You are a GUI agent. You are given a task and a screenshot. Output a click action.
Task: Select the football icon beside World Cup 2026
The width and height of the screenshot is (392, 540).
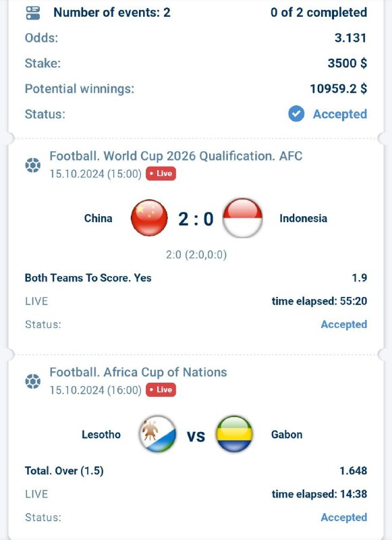tap(34, 162)
